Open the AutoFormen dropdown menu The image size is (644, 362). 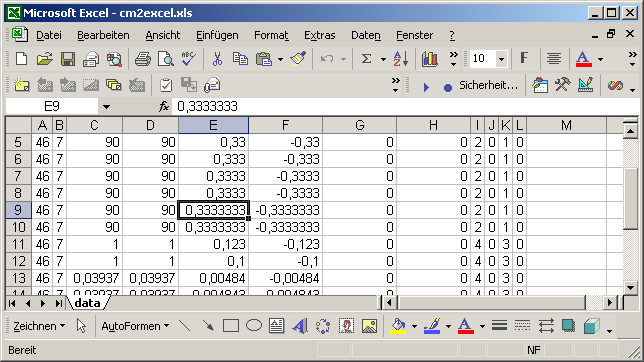[x=135, y=326]
